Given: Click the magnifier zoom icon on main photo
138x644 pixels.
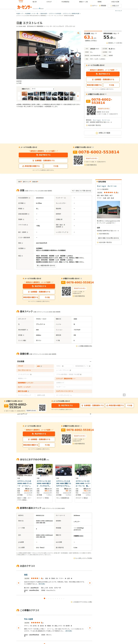Looking at the screenshot, I should click(x=78, y=33).
